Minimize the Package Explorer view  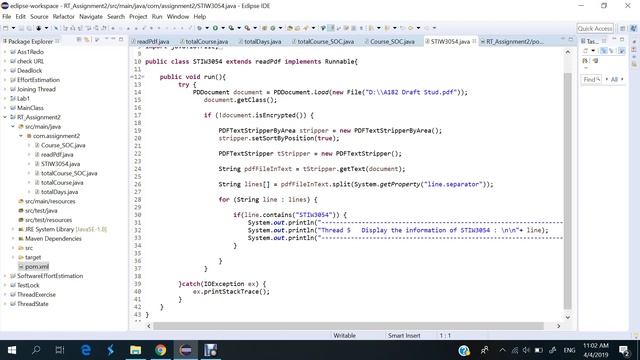click(x=113, y=39)
